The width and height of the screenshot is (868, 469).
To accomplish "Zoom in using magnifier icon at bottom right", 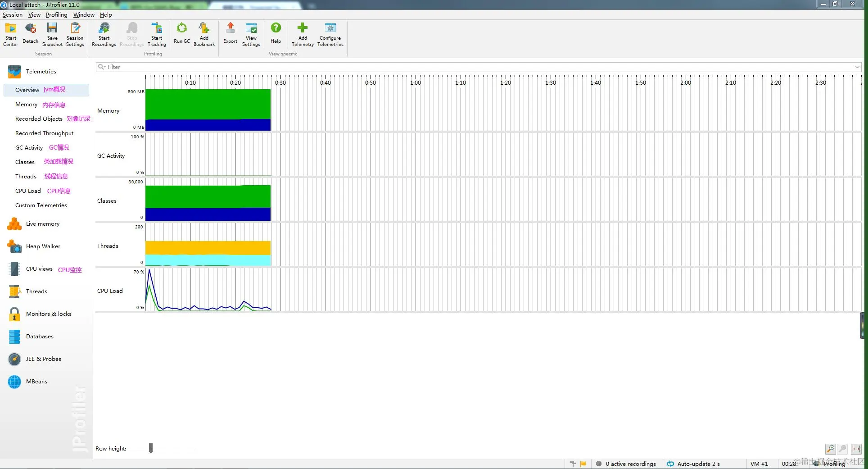I will coord(830,449).
